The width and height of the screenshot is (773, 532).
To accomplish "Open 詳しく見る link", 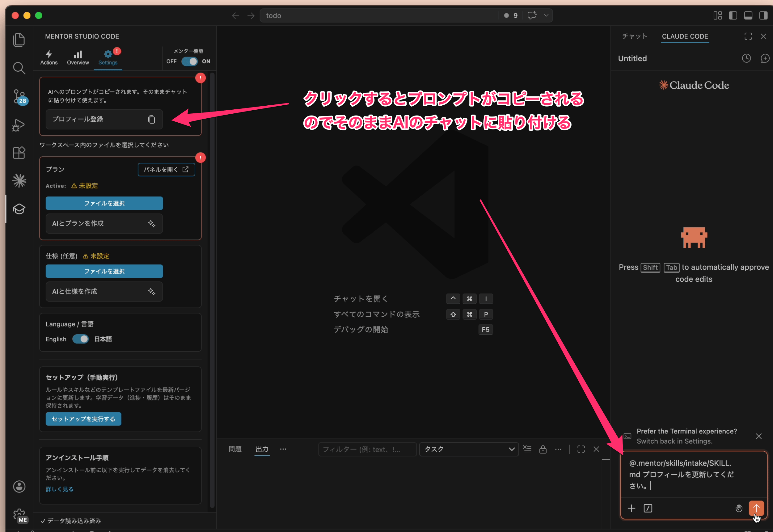I will (x=60, y=489).
